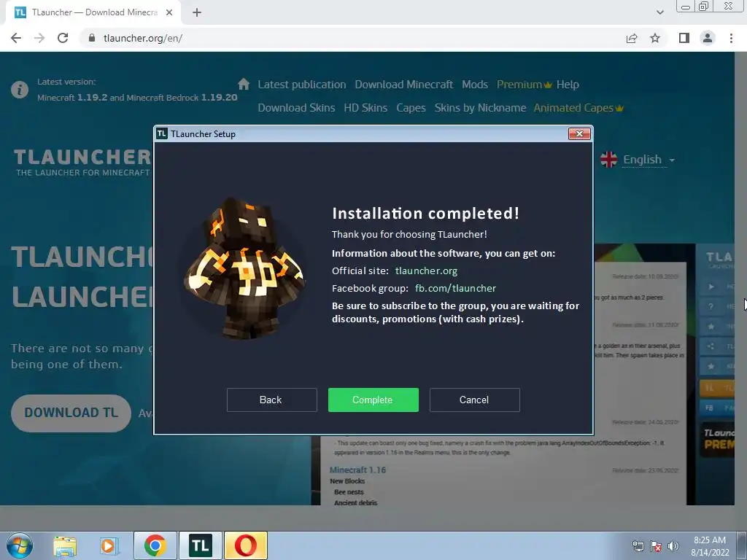Click the info icon near Latest version
The width and height of the screenshot is (747, 560).
click(20, 90)
